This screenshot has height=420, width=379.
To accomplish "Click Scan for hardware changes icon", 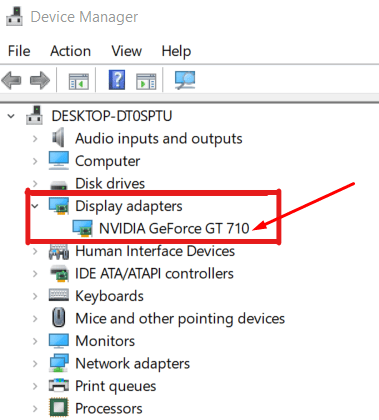I will click(185, 80).
